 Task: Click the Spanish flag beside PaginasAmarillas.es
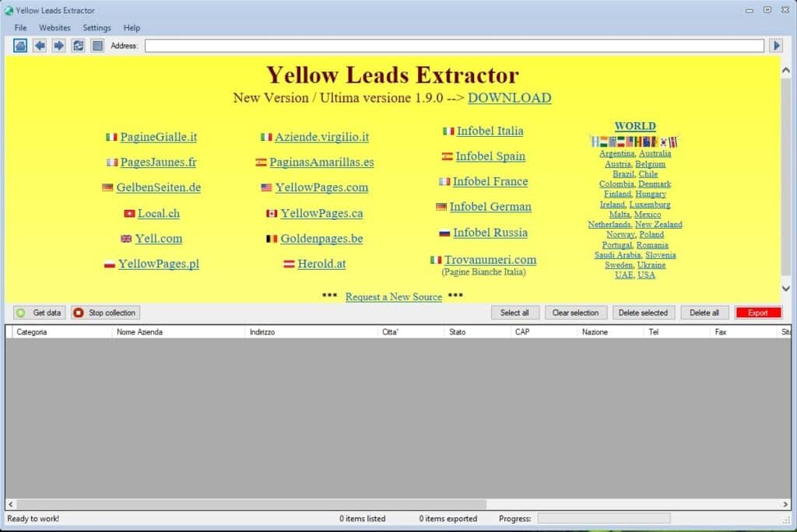(x=262, y=163)
